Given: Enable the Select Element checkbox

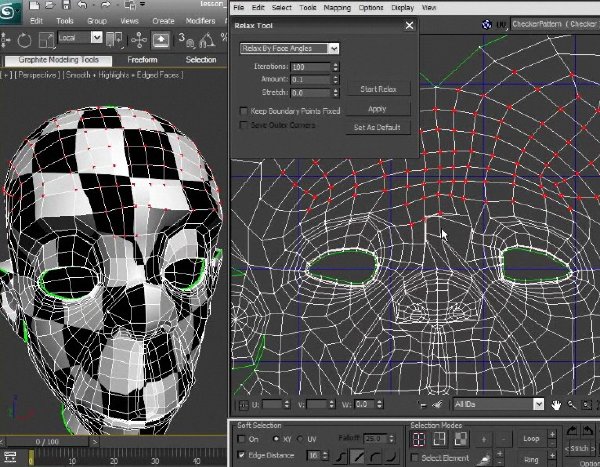Looking at the screenshot, I should pos(414,458).
